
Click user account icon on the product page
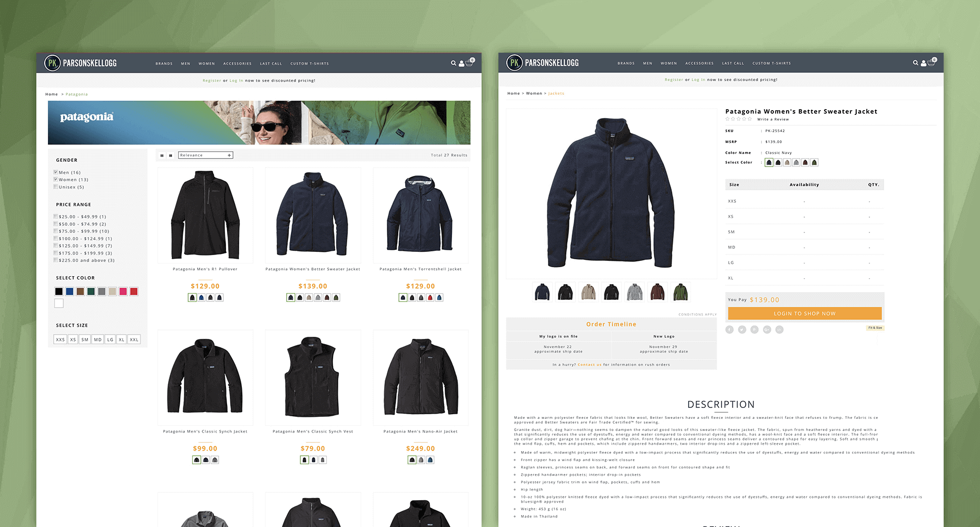click(x=924, y=63)
